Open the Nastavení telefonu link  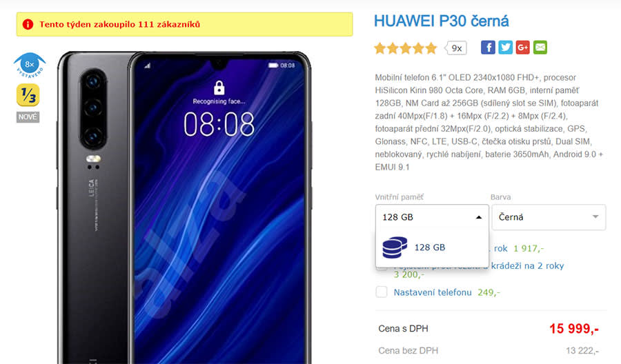coord(433,292)
